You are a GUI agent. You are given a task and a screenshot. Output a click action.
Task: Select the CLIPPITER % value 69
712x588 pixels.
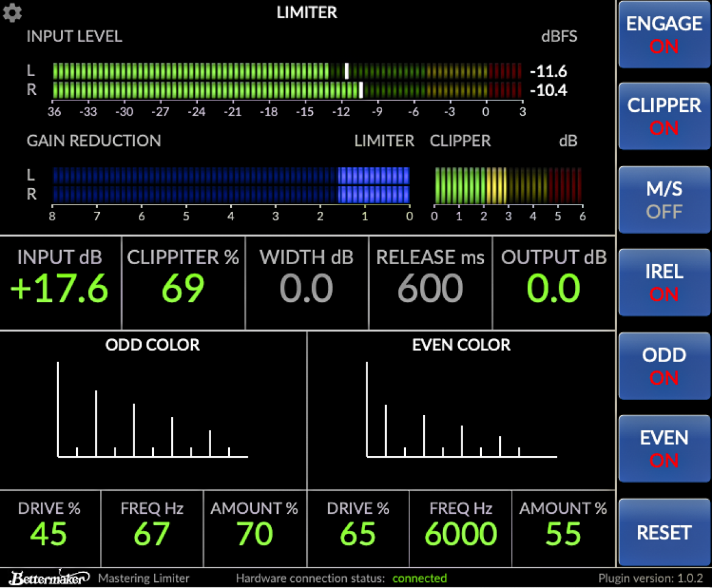pos(183,289)
